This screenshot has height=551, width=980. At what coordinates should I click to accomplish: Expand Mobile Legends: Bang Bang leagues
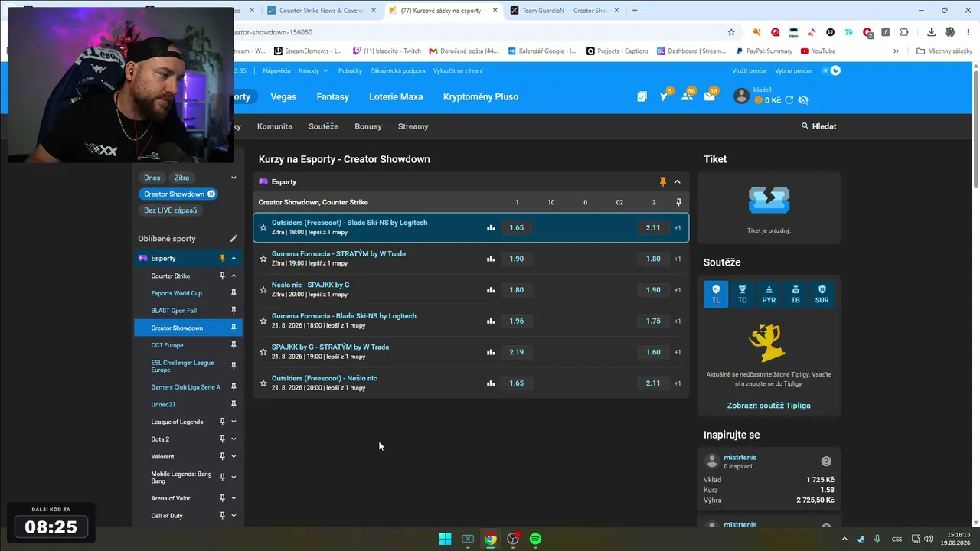234,477
